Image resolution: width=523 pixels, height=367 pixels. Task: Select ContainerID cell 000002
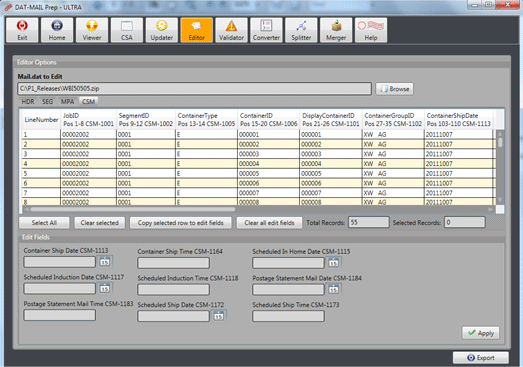(x=269, y=144)
